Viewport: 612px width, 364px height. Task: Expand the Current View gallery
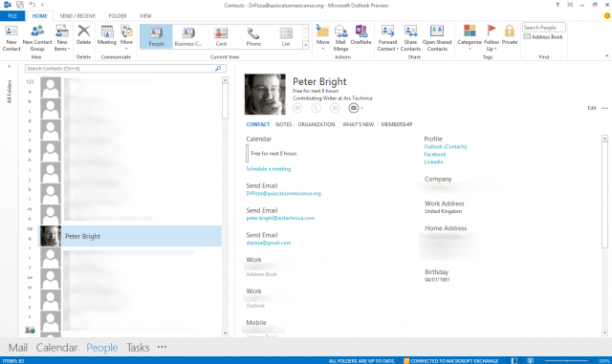tap(306, 45)
